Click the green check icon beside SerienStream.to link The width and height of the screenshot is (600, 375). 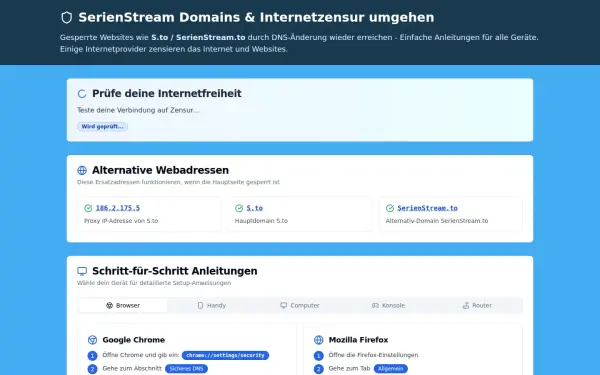click(390, 208)
